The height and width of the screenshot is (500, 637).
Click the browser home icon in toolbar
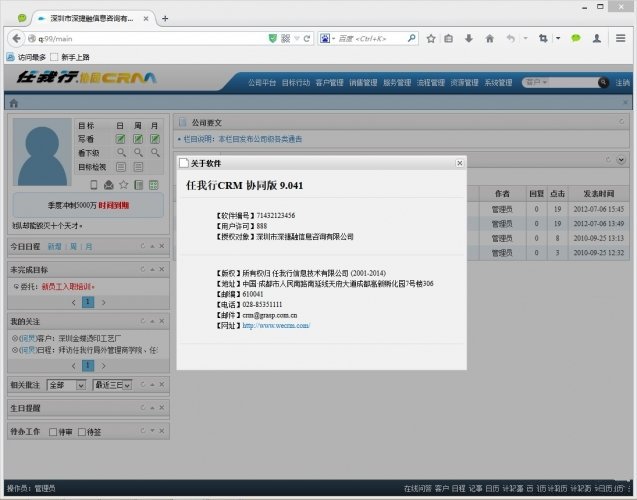[489, 38]
